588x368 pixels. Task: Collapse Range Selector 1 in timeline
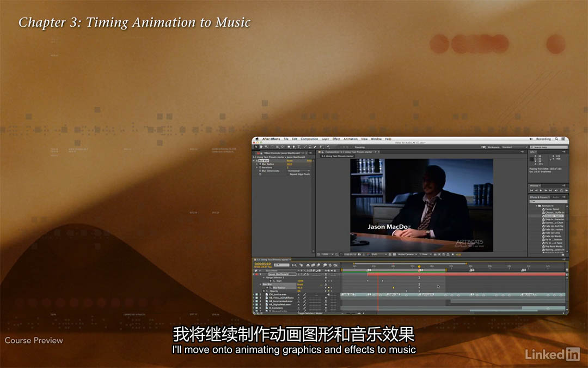click(x=264, y=277)
